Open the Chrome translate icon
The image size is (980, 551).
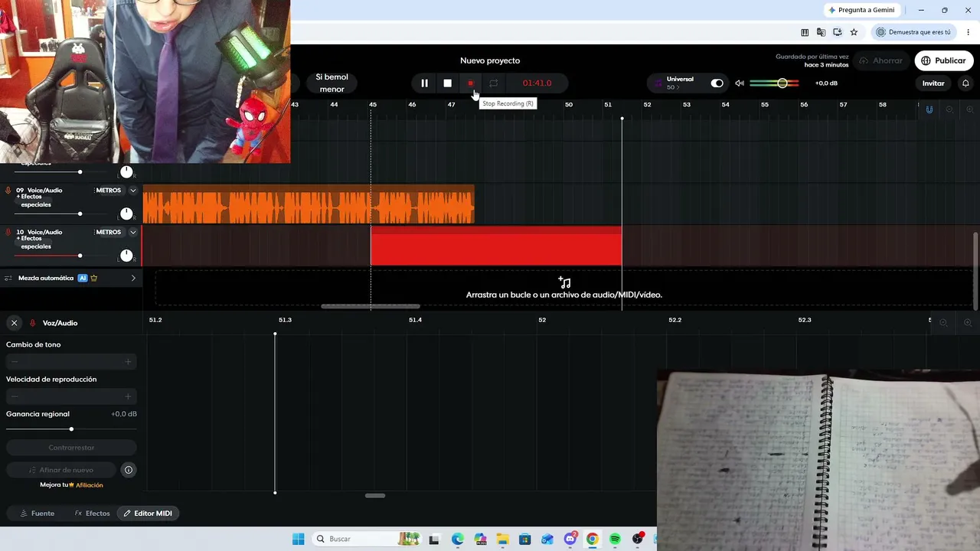point(821,32)
